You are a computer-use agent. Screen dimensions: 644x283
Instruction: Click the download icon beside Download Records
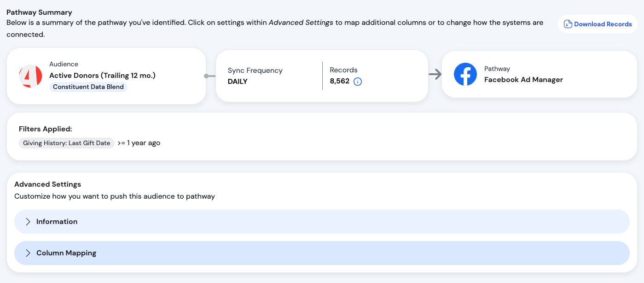568,24
